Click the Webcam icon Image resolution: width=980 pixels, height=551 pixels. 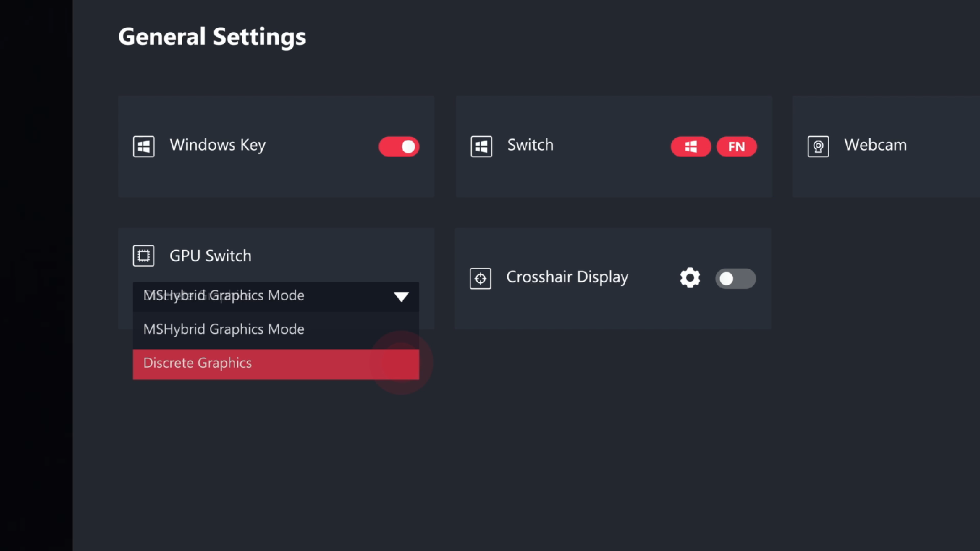point(818,146)
